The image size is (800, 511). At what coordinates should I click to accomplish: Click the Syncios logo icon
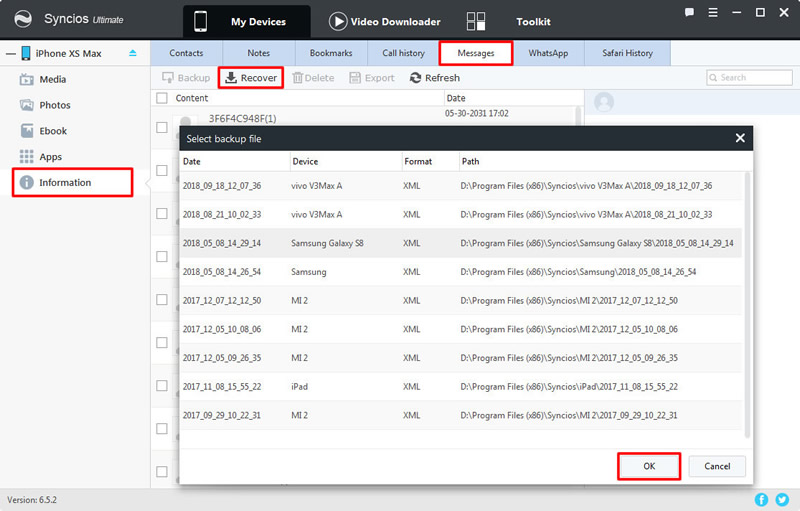[23, 19]
